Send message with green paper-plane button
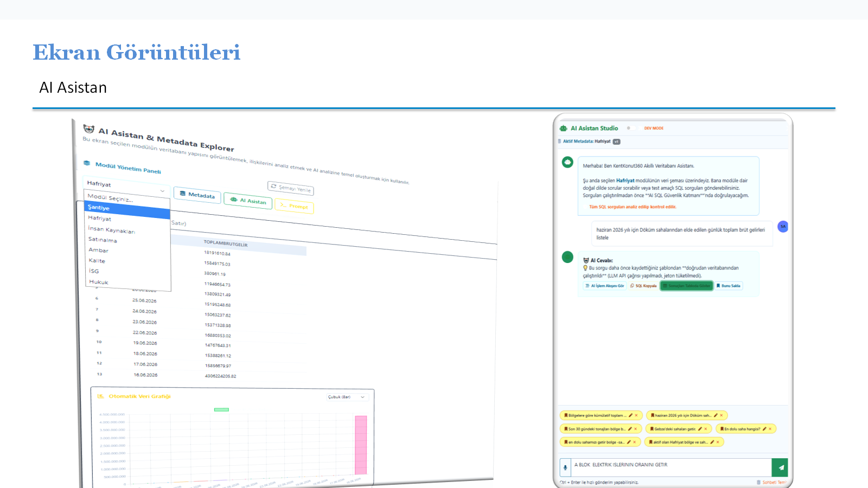 tap(780, 467)
